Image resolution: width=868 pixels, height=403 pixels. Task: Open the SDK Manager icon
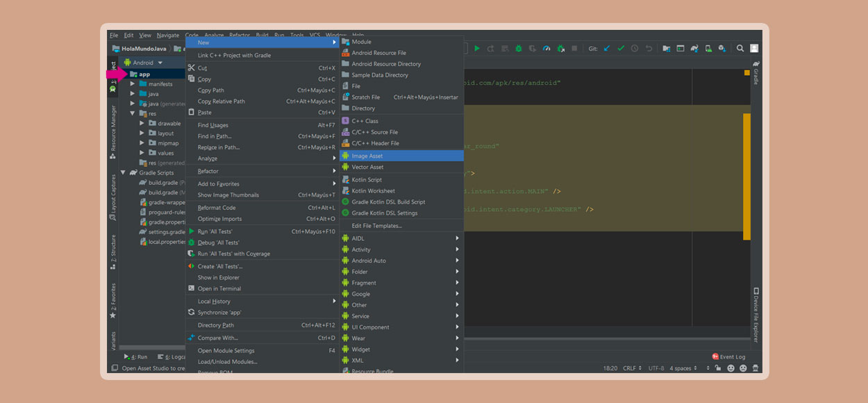[722, 49]
